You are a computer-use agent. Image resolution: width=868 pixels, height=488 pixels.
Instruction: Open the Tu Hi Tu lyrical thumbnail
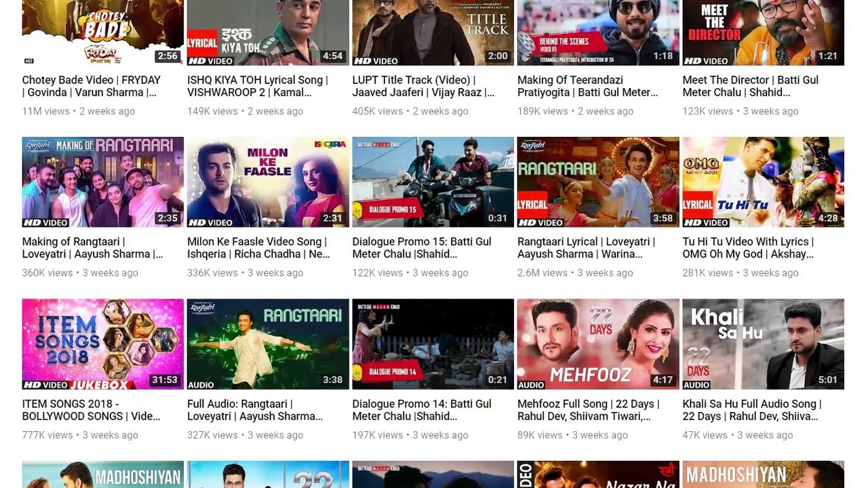click(763, 182)
